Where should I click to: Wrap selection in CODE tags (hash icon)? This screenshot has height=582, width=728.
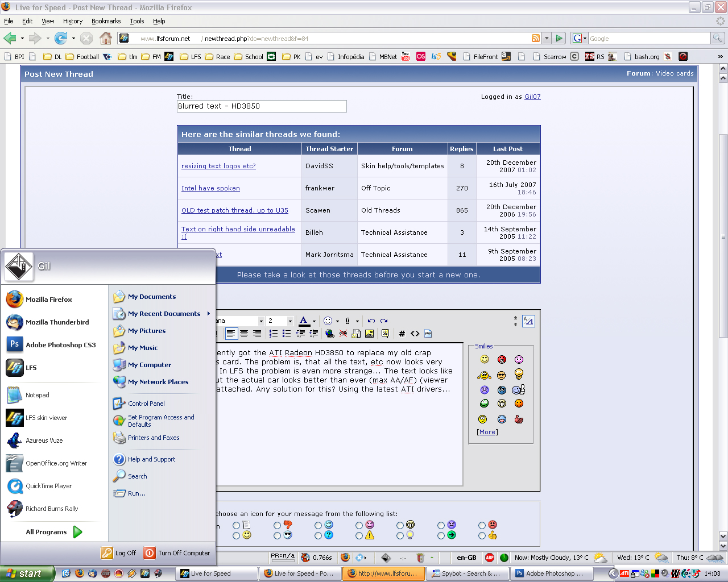pyautogui.click(x=402, y=334)
